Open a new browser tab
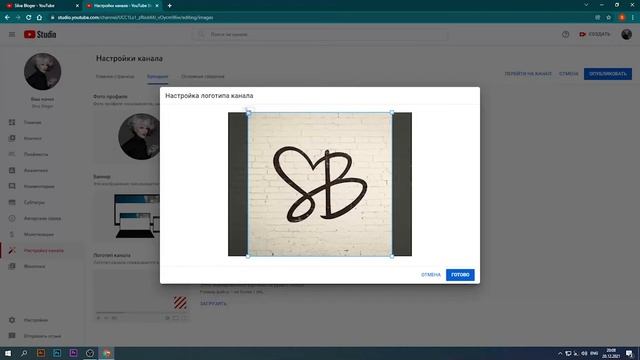640x360 pixels. tap(169, 6)
